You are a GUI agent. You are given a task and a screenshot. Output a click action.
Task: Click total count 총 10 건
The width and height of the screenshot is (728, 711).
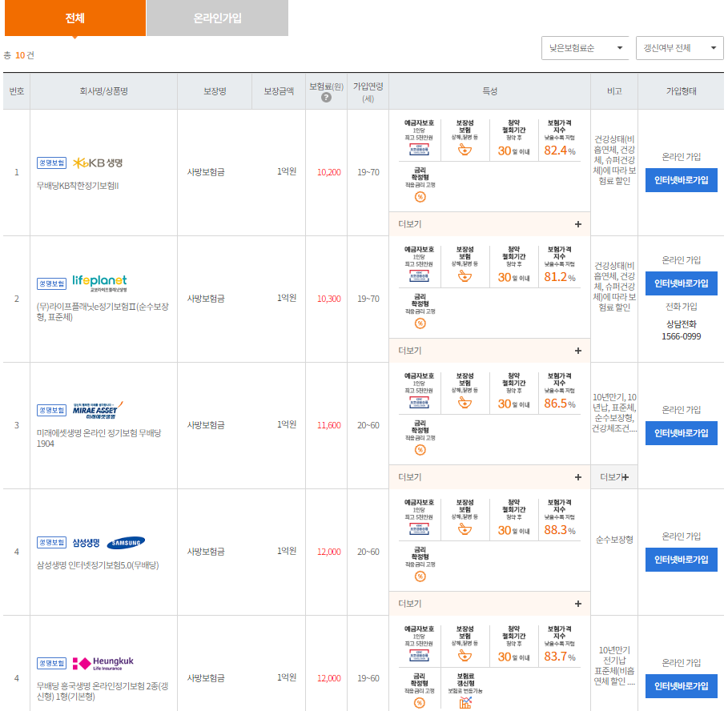tap(18, 55)
